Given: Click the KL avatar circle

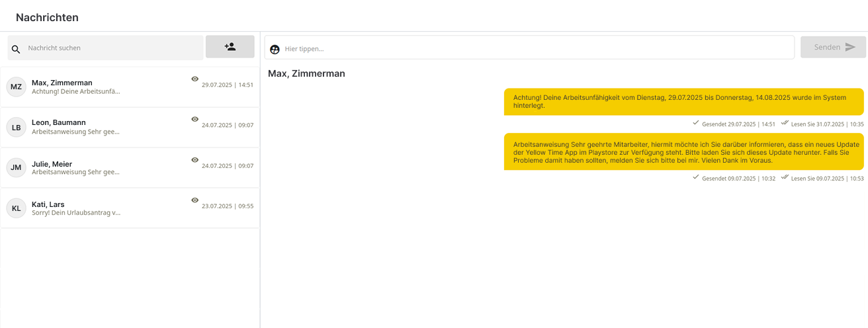Looking at the screenshot, I should pyautogui.click(x=16, y=208).
